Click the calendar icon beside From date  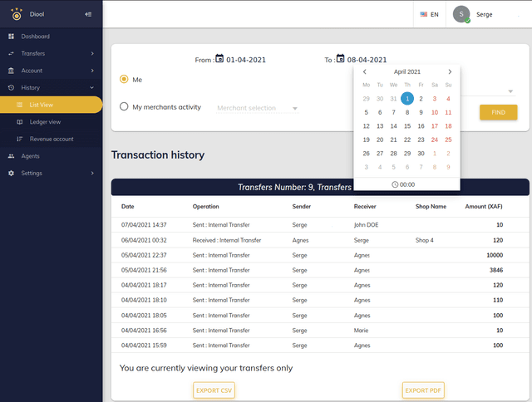click(219, 59)
